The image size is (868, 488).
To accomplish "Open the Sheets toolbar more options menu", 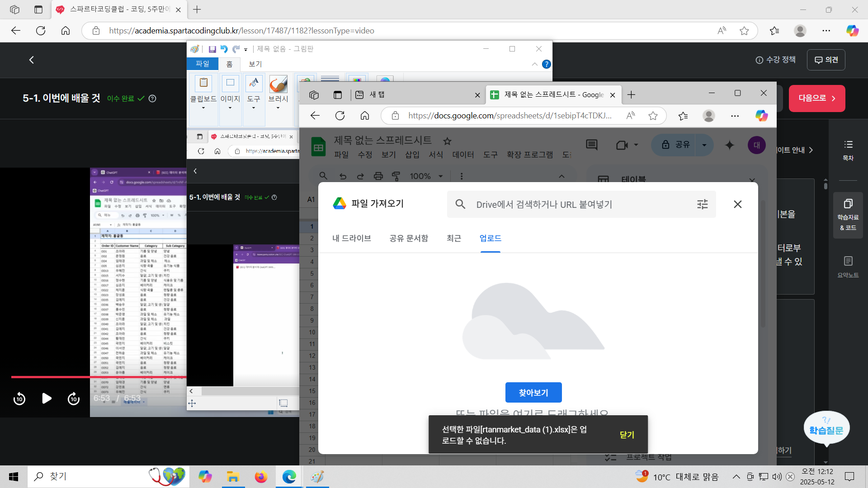I will [x=462, y=176].
